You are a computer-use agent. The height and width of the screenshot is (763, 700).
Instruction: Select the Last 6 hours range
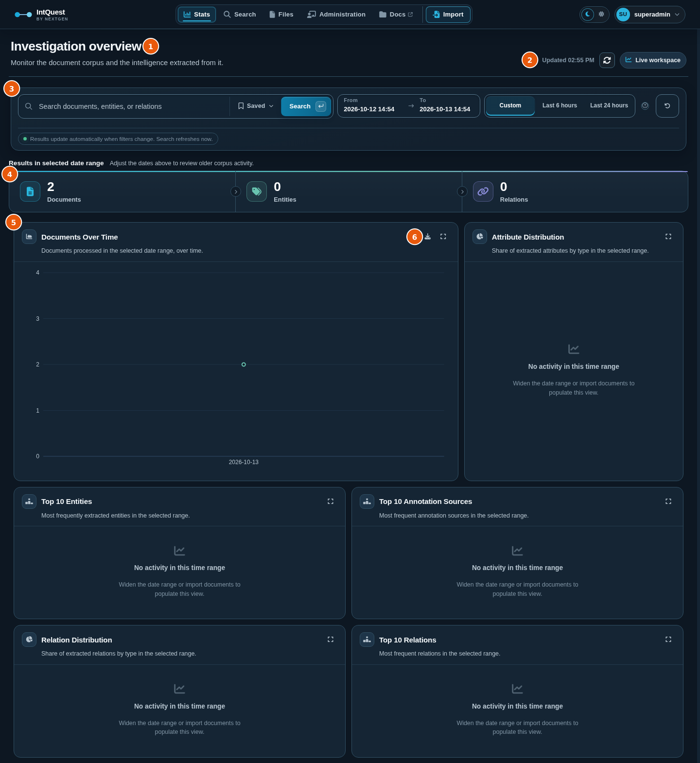(560, 105)
